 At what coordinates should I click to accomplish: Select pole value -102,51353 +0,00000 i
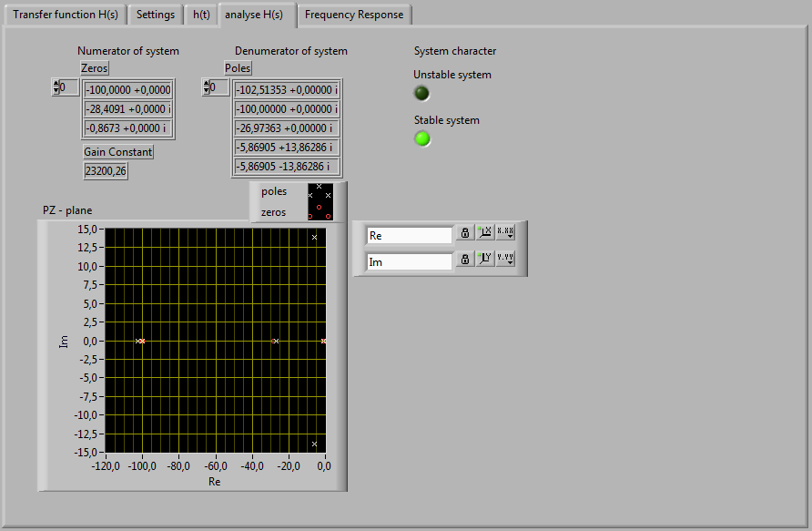pos(287,90)
